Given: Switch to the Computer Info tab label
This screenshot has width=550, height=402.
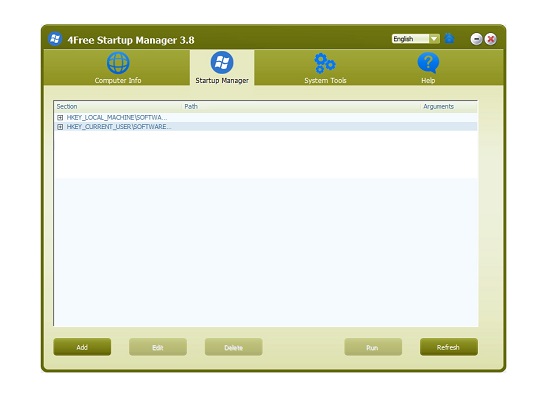Looking at the screenshot, I should click(x=118, y=80).
